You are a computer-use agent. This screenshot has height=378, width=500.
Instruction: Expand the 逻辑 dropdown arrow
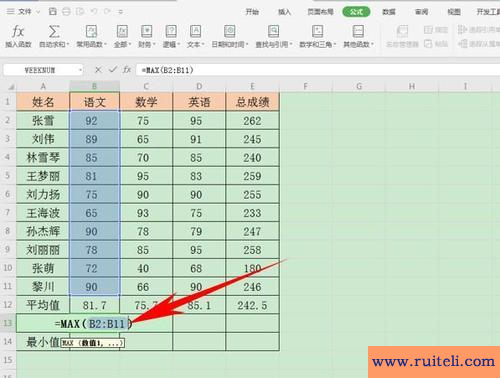(179, 44)
